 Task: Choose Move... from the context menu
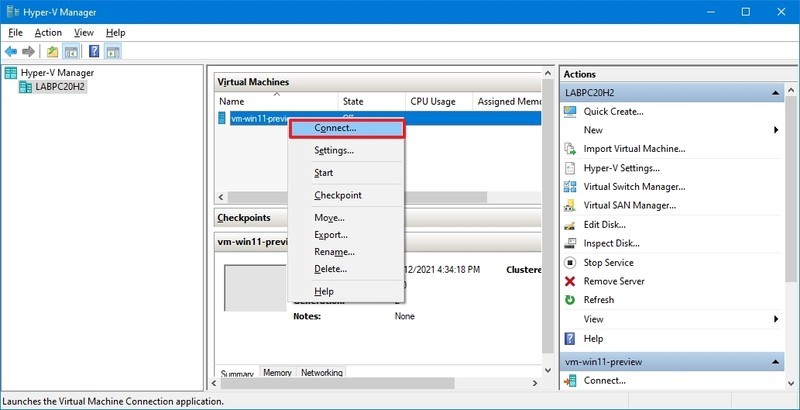[x=346, y=218]
